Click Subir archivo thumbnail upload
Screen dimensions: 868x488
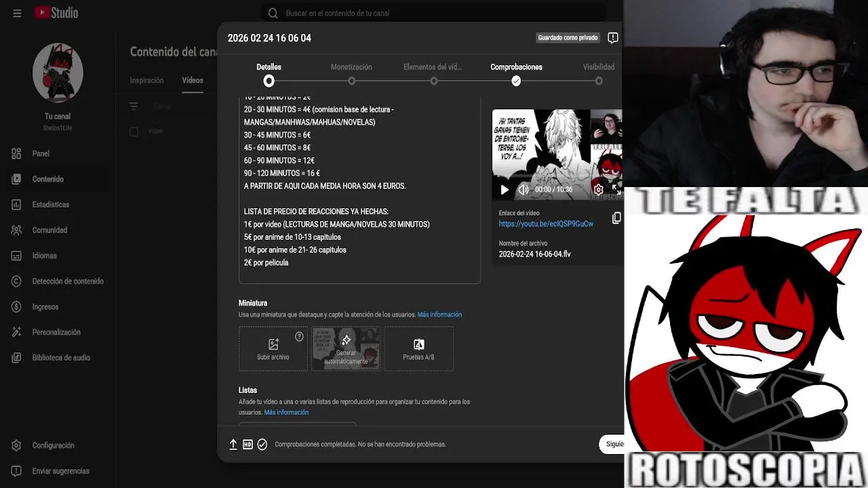click(273, 348)
